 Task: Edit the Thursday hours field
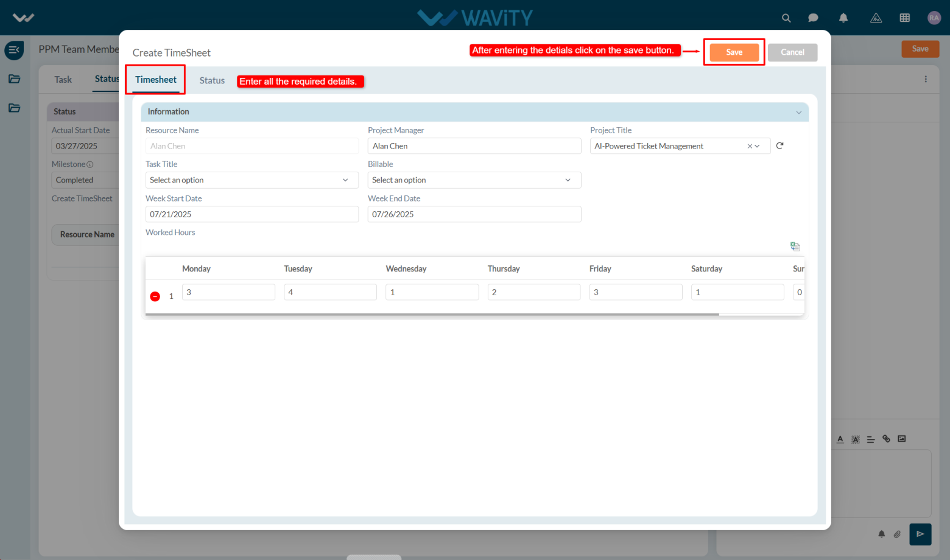pyautogui.click(x=533, y=292)
